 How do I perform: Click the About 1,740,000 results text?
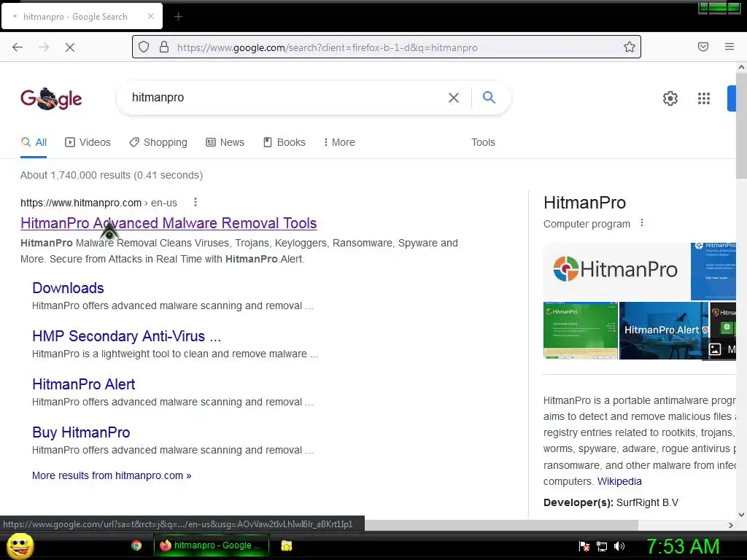112,175
